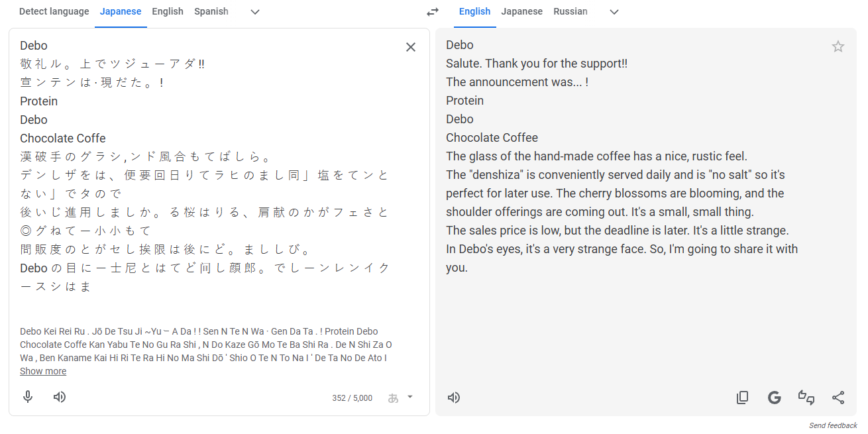Click the romanization text starting 'Debo Kei Rei Ru'

coord(207,345)
